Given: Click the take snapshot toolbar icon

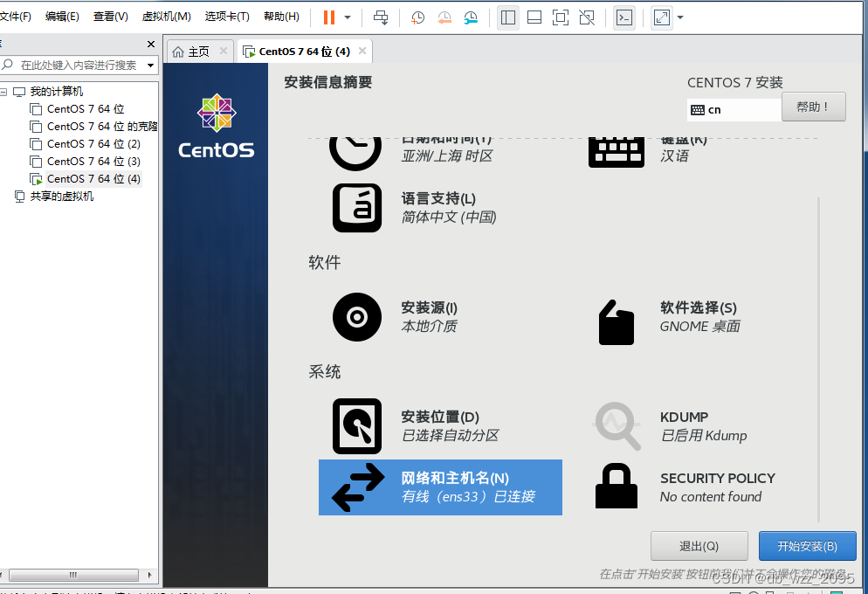Looking at the screenshot, I should (417, 17).
